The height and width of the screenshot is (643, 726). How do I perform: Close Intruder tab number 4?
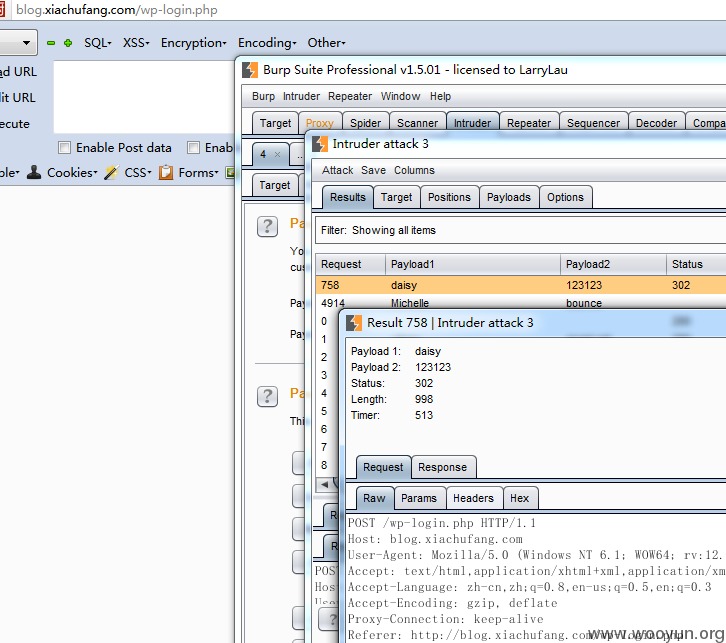click(277, 155)
